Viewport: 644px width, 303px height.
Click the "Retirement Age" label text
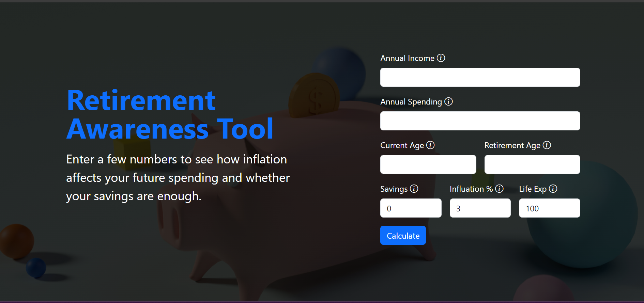click(512, 145)
